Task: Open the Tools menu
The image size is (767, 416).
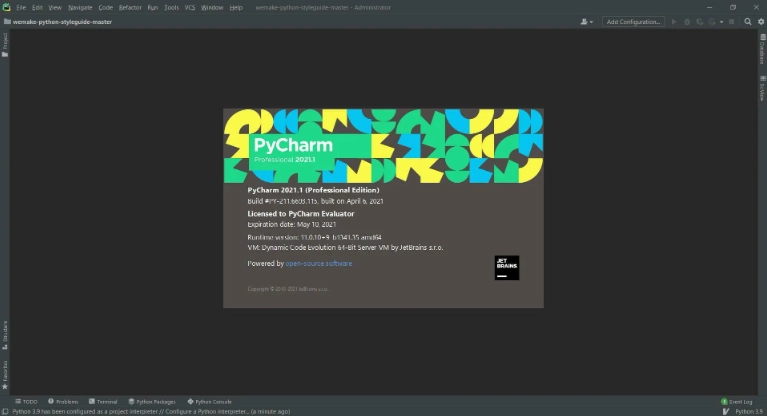Action: pyautogui.click(x=171, y=7)
